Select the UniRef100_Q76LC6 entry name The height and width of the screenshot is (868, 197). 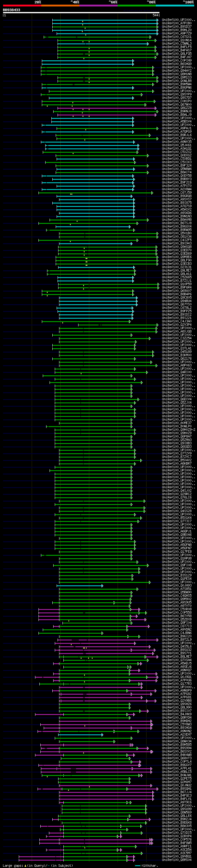177,497
